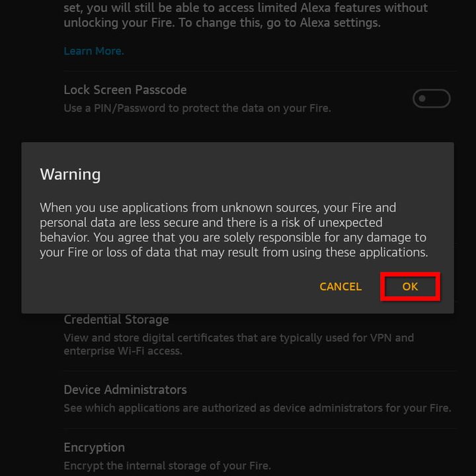
Task: Click the Warning dialog title
Action: tap(70, 175)
